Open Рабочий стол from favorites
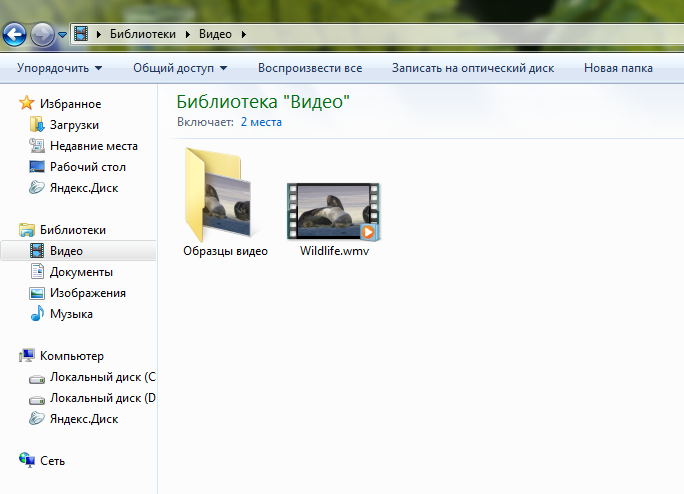Viewport: 684px width, 494px height. (x=87, y=167)
